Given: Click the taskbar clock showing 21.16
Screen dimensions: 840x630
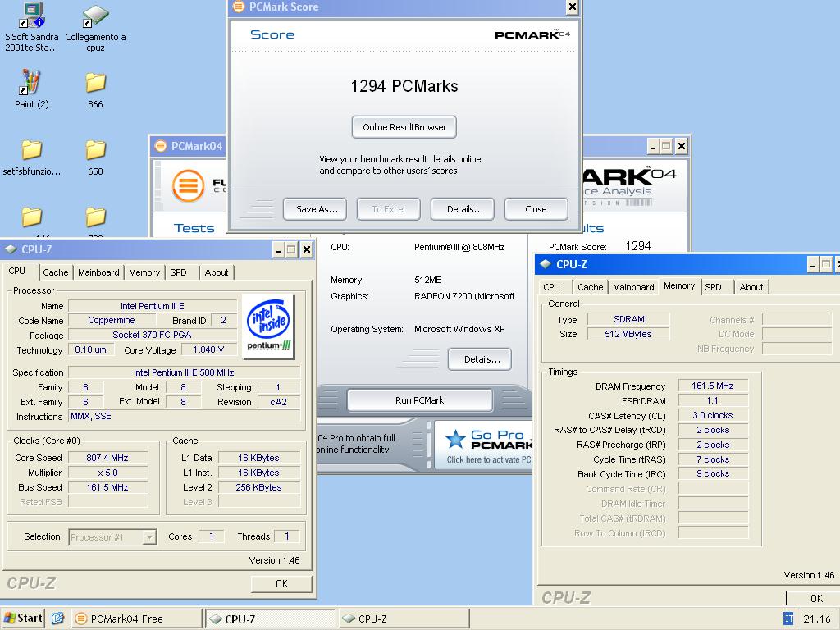Looking at the screenshot, I should [817, 619].
